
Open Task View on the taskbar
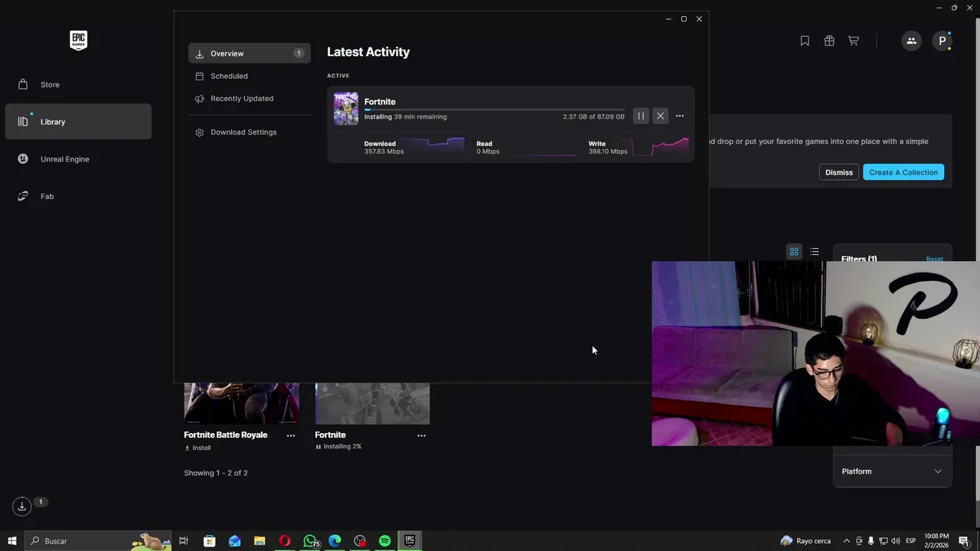[184, 541]
